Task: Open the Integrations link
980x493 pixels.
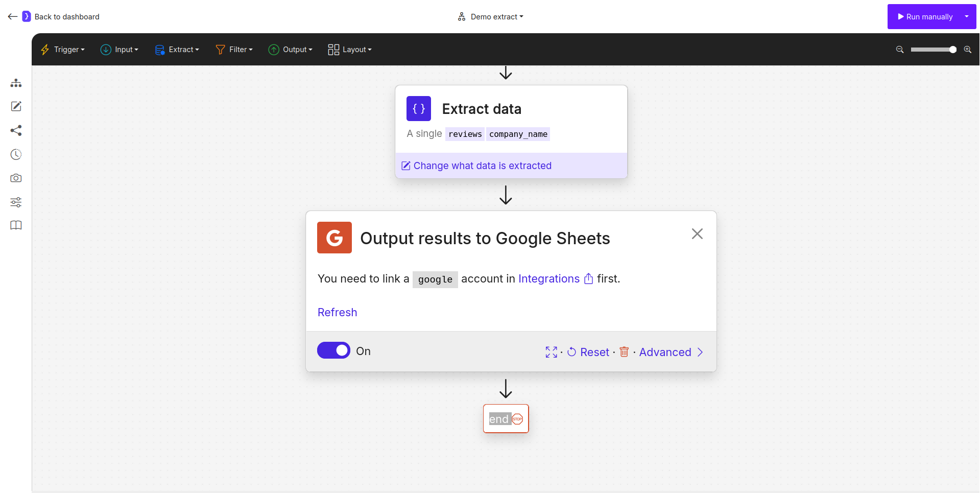Action: [548, 278]
